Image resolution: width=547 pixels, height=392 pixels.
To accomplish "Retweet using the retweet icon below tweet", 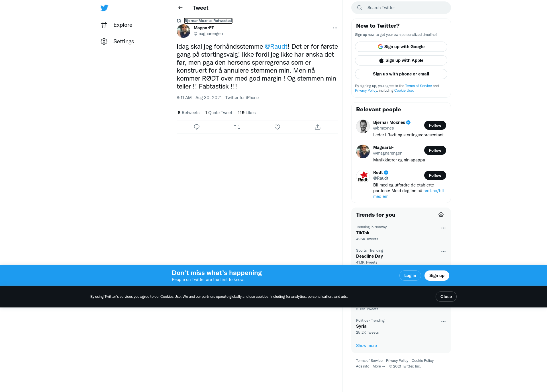I will point(237,127).
